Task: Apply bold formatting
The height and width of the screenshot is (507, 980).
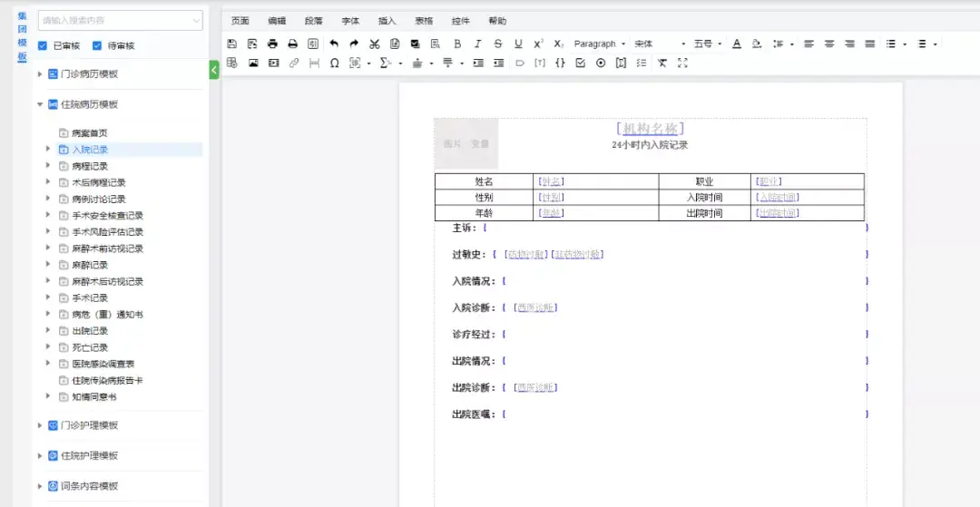Action: tap(457, 44)
